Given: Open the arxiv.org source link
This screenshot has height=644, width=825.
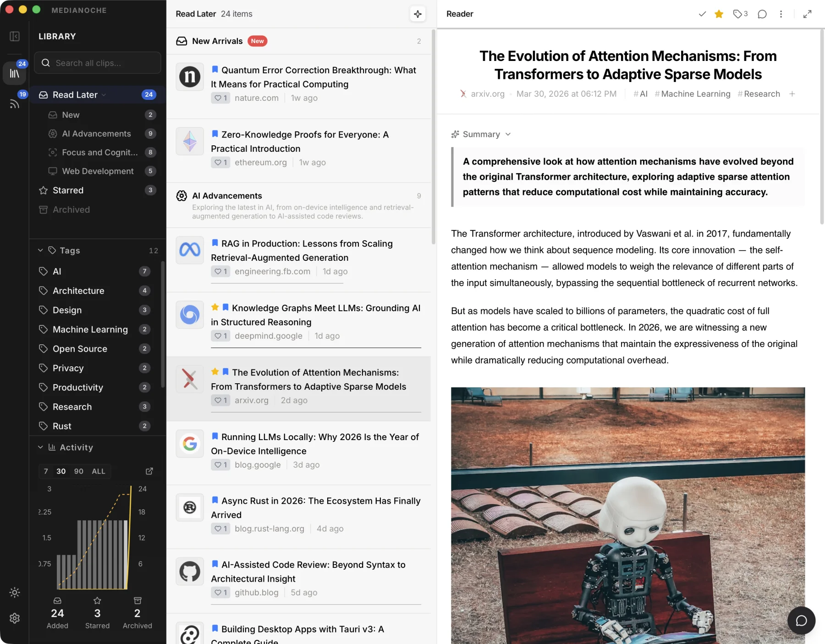Looking at the screenshot, I should coord(487,94).
